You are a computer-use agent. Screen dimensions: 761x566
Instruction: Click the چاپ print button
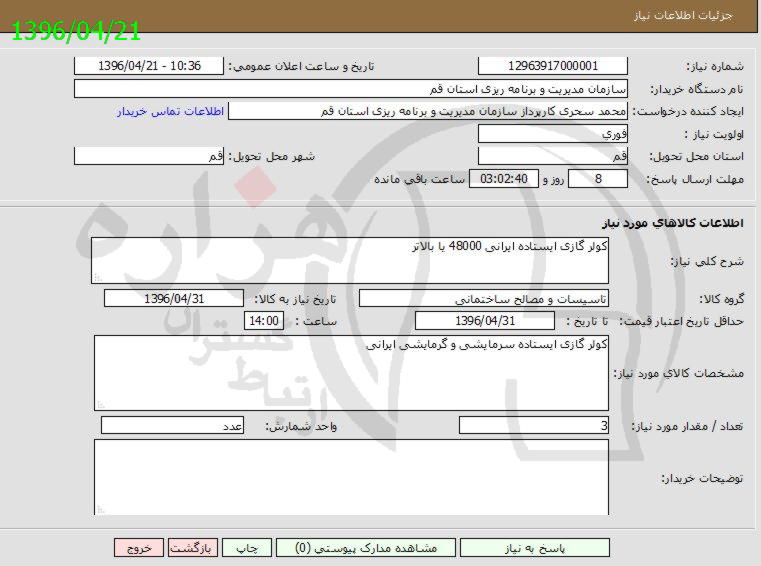pos(247,548)
